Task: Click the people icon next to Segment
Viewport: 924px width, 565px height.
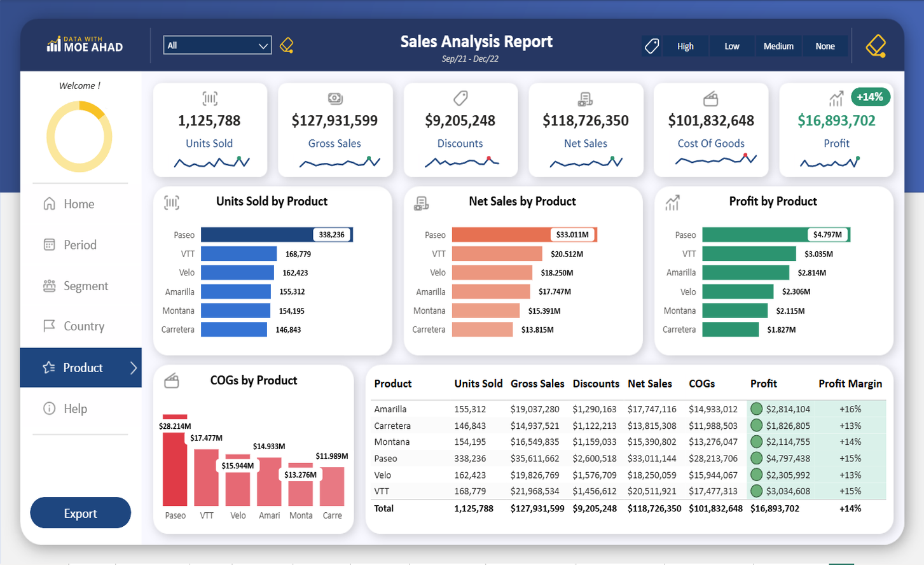Action: [49, 286]
